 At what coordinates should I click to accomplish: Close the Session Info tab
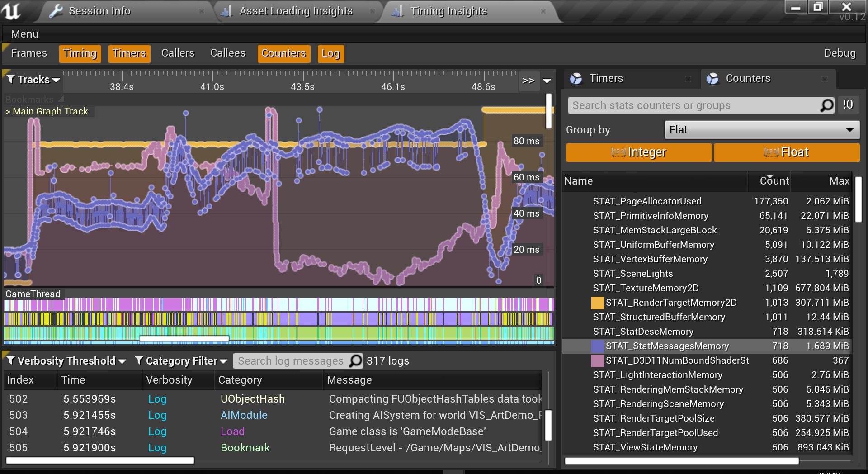click(202, 11)
